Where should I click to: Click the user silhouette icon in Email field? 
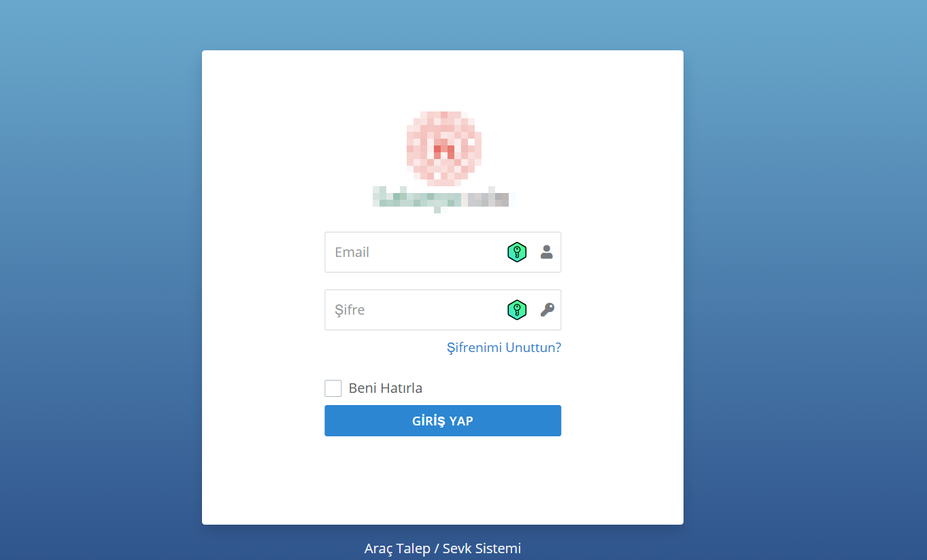click(547, 252)
